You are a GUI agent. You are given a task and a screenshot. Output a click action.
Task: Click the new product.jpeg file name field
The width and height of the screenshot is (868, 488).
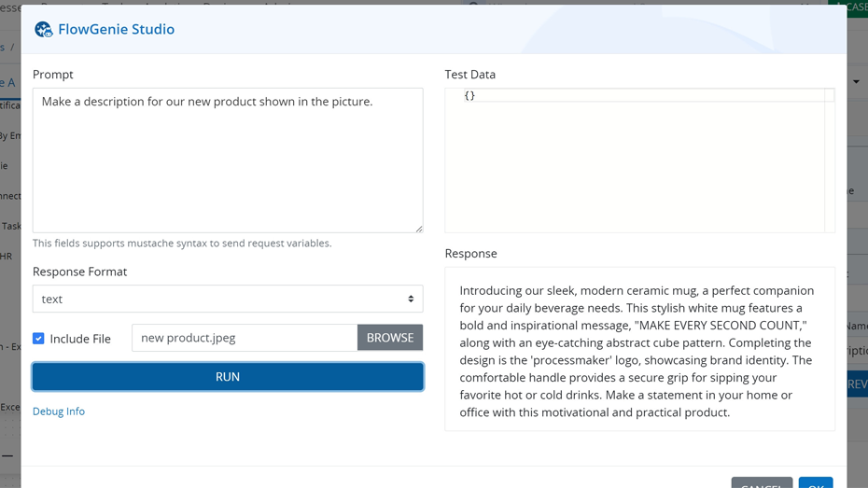click(x=245, y=338)
